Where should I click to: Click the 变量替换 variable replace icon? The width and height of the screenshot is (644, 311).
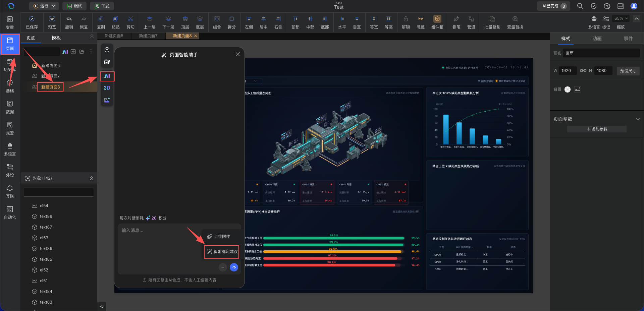click(x=515, y=19)
